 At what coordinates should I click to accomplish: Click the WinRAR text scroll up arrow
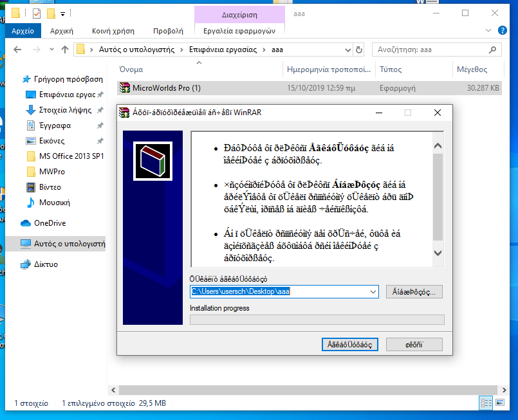438,145
